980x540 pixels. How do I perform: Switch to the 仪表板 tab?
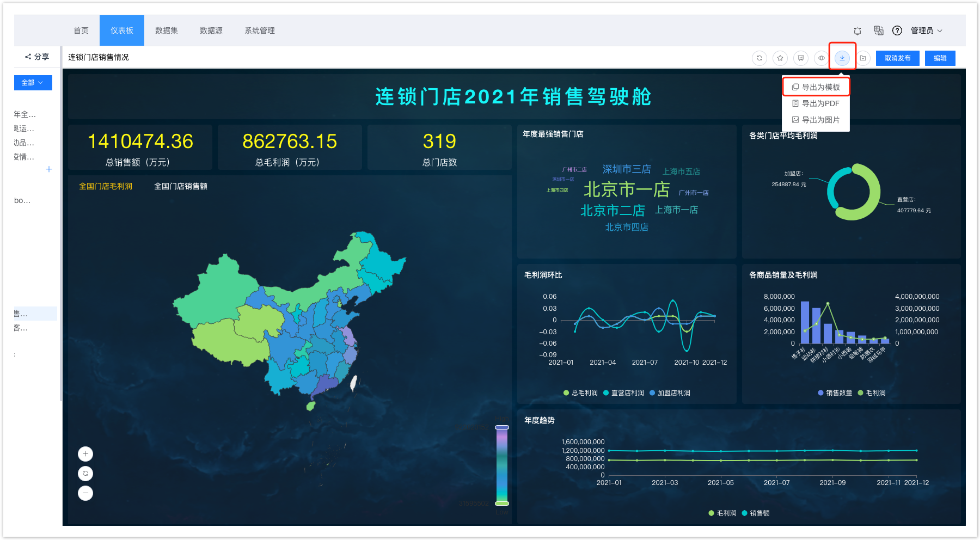[122, 30]
